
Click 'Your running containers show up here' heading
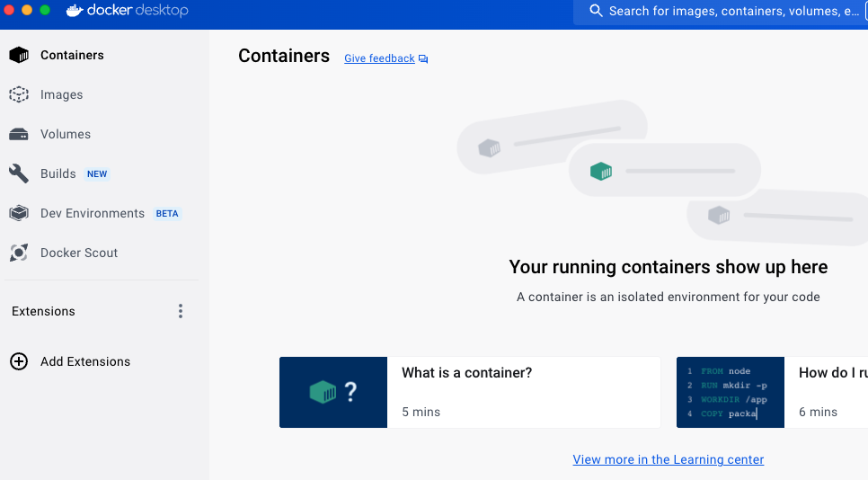[x=669, y=267]
